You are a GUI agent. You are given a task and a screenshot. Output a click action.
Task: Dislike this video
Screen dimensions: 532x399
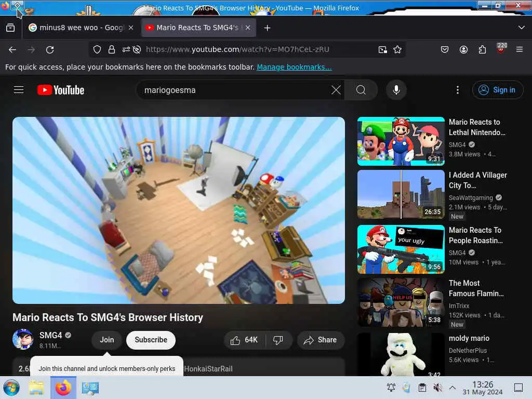[278, 340]
